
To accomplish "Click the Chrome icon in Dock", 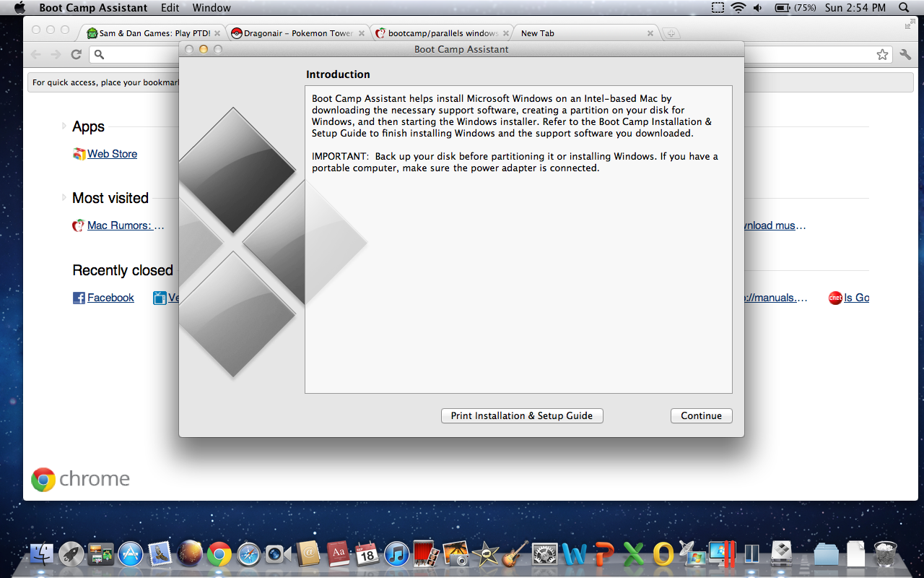I will coord(219,554).
